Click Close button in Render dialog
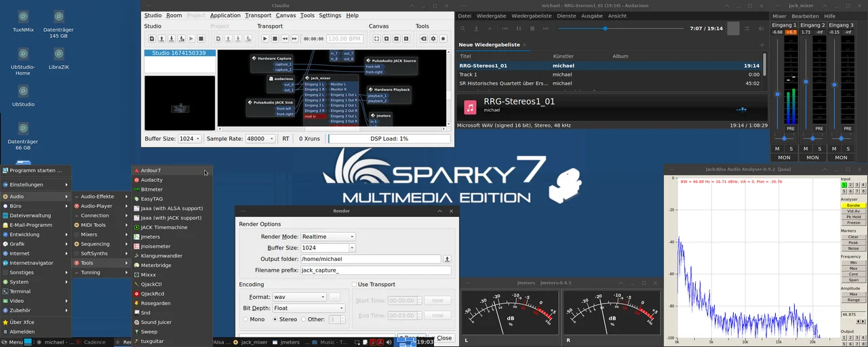This screenshot has height=347, width=868. 444,338
